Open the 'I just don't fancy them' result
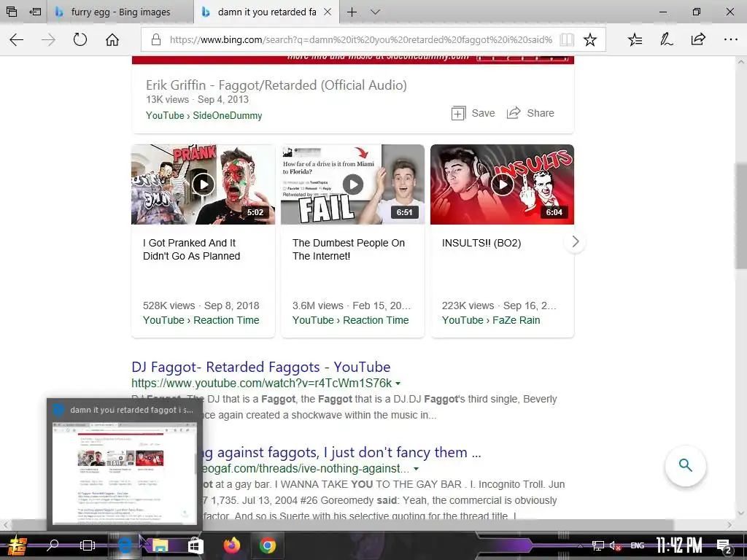Viewport: 747px width, 560px height. [342, 452]
